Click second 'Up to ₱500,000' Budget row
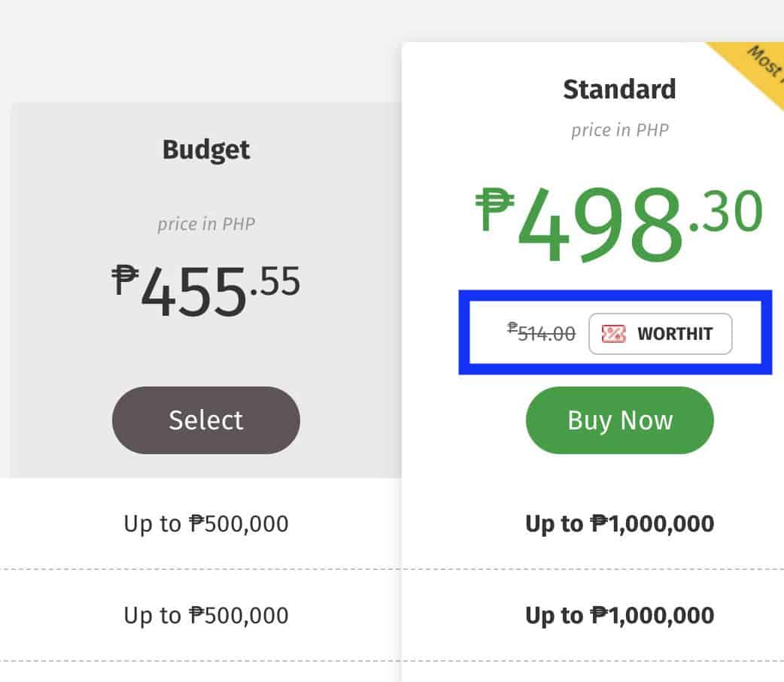The image size is (784, 682). click(206, 615)
